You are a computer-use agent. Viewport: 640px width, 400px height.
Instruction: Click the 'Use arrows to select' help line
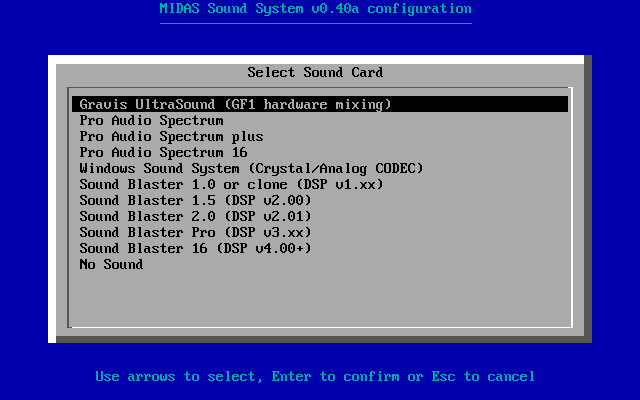coord(315,376)
